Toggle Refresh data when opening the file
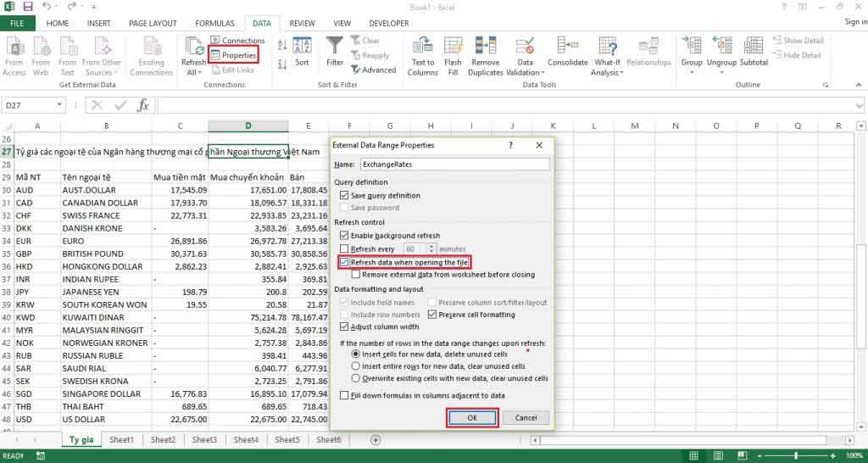Image resolution: width=868 pixels, height=463 pixels. [x=344, y=262]
